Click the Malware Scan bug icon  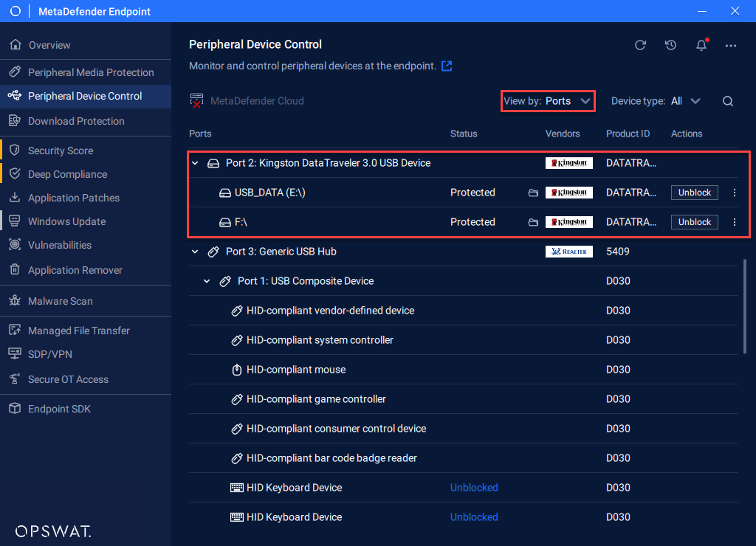15,301
